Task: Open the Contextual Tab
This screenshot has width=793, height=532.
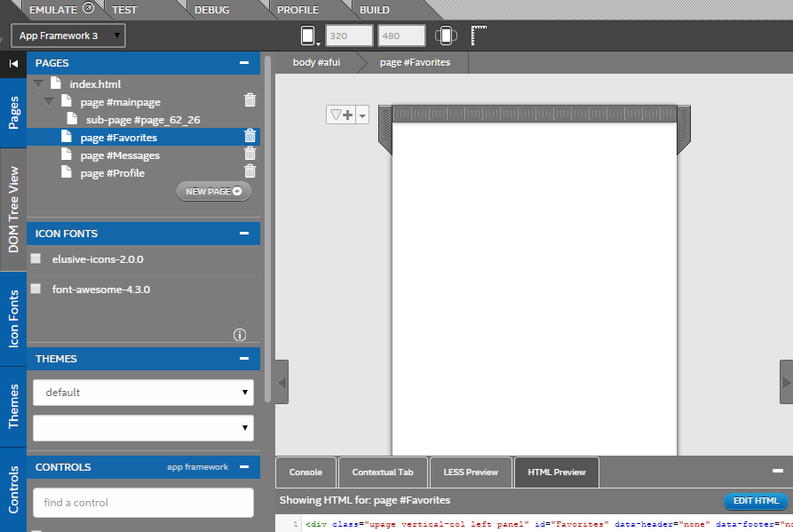Action: [383, 472]
